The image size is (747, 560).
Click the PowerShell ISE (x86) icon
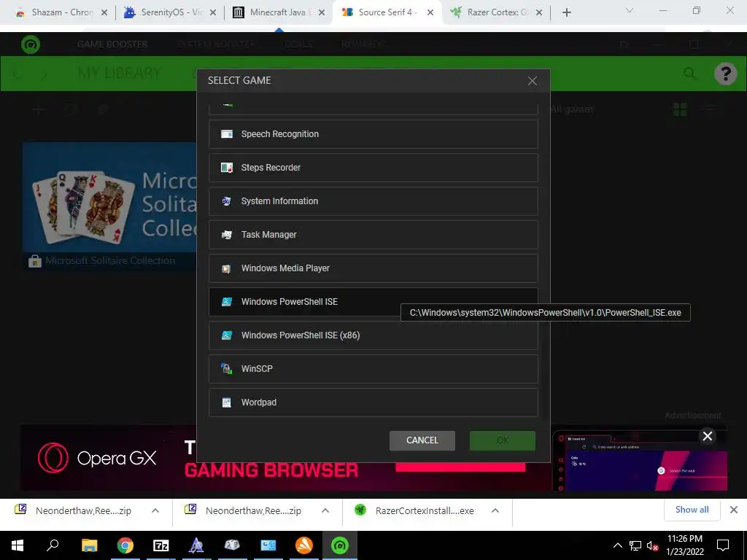click(x=227, y=335)
